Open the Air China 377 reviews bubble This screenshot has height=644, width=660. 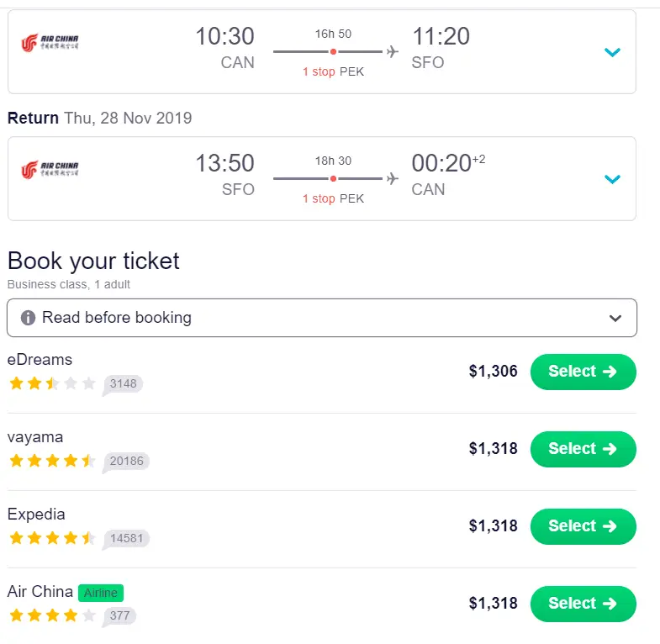pyautogui.click(x=119, y=615)
